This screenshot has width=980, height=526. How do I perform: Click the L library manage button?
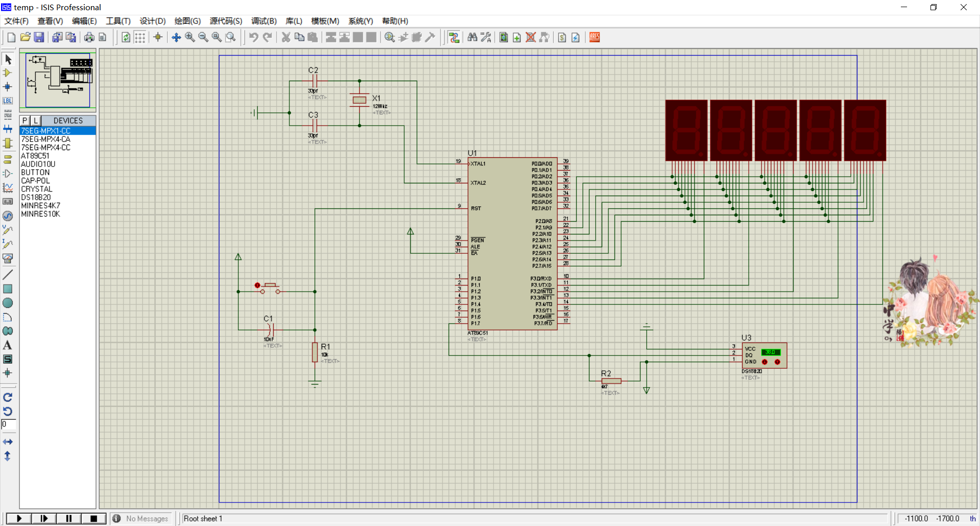tap(36, 121)
